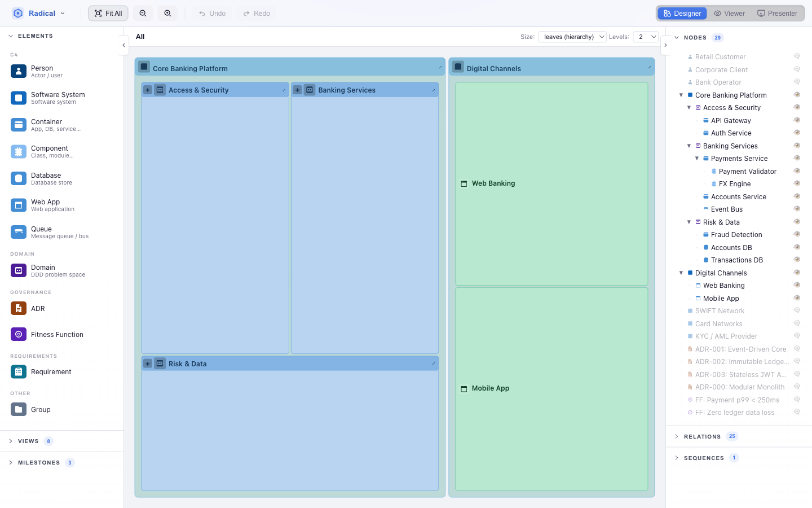This screenshot has width=812, height=508.
Task: Click the Web Banking node icon on canvas
Action: pyautogui.click(x=464, y=183)
